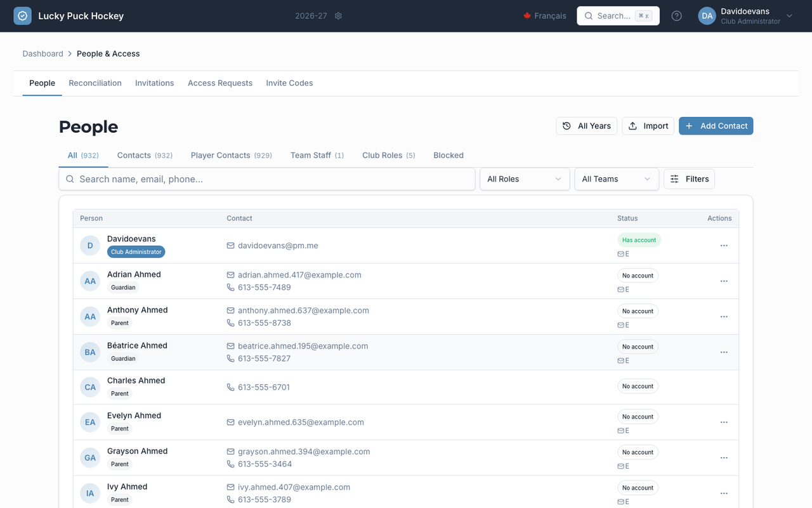
Task: Click the Has account status badge
Action: [x=639, y=240]
